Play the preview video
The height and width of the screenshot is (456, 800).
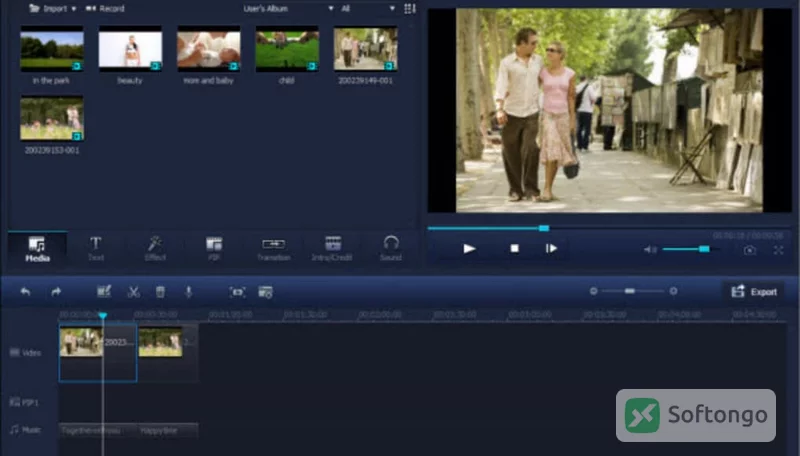(x=469, y=248)
